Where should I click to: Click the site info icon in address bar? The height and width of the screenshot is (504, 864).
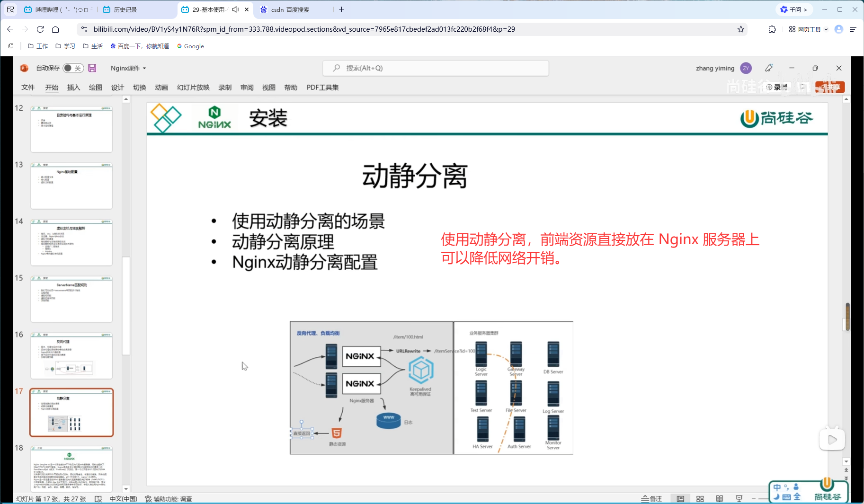coord(84,29)
